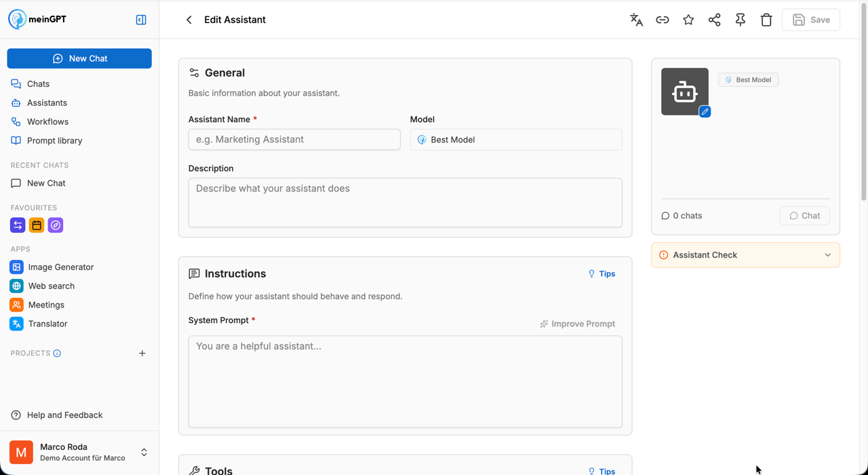Mark the assistant as favourite with the star

pyautogui.click(x=688, y=20)
